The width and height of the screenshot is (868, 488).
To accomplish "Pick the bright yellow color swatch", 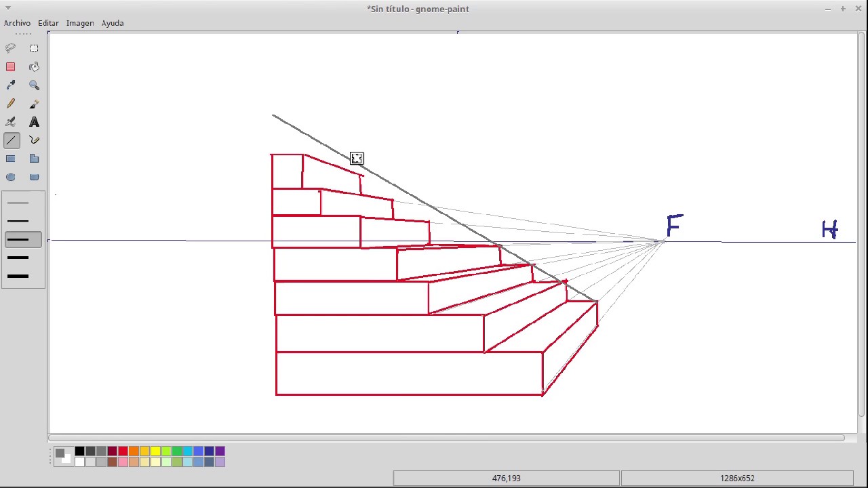I will [155, 451].
